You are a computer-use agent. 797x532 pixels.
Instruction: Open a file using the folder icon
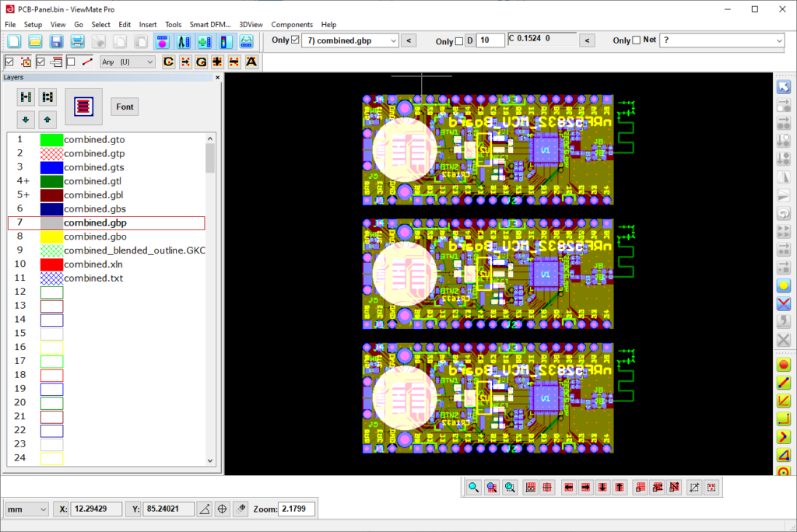[35, 42]
